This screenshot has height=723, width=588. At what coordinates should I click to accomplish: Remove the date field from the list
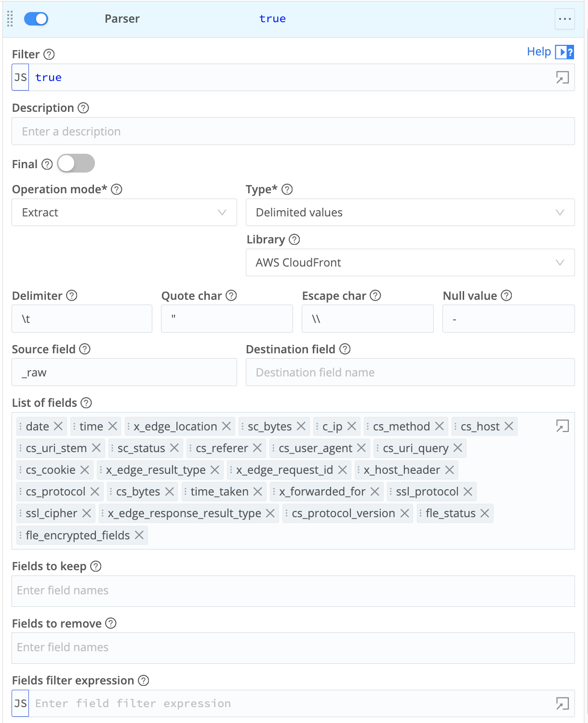[58, 426]
